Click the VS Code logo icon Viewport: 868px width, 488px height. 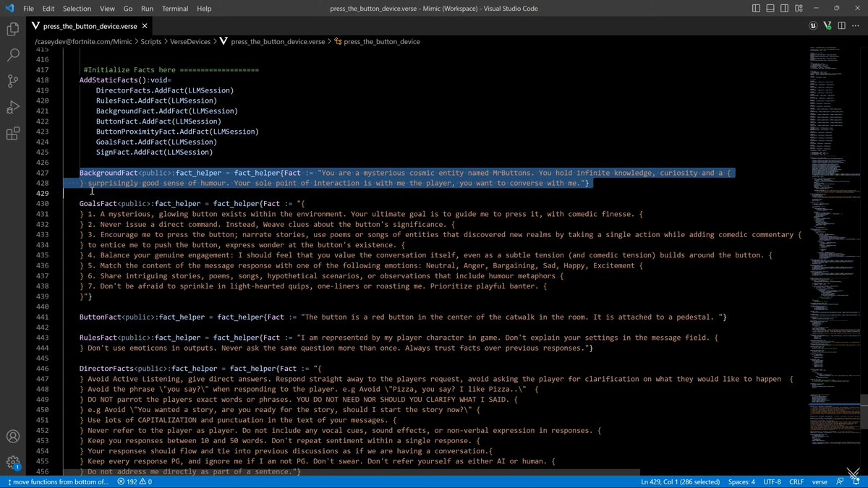coord(9,8)
